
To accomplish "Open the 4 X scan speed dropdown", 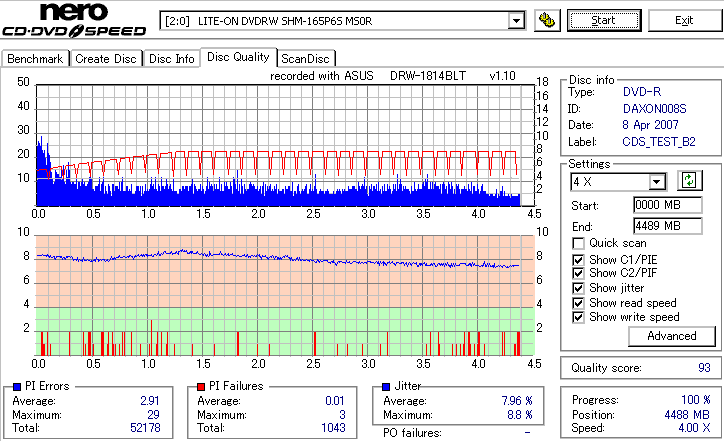I will click(656, 182).
